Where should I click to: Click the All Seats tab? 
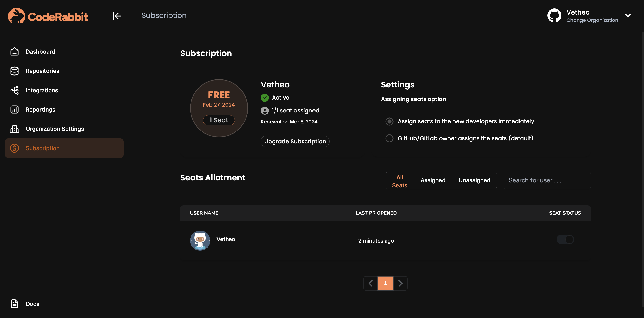[399, 181]
